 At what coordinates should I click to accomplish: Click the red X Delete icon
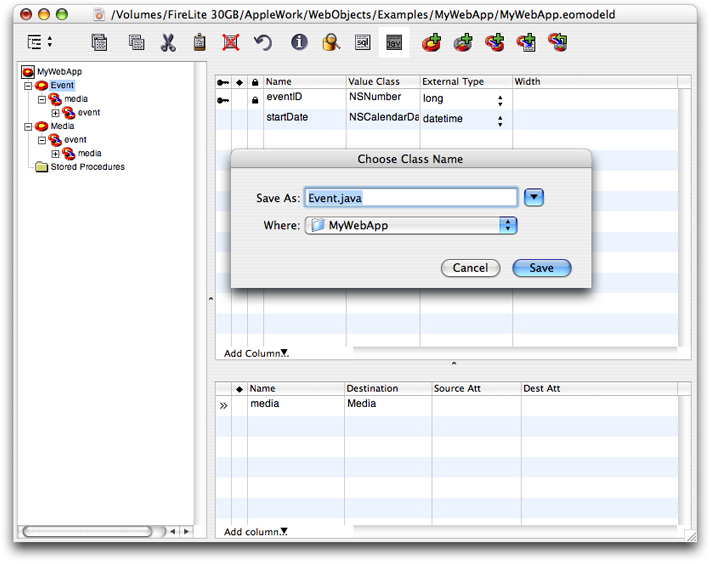231,43
